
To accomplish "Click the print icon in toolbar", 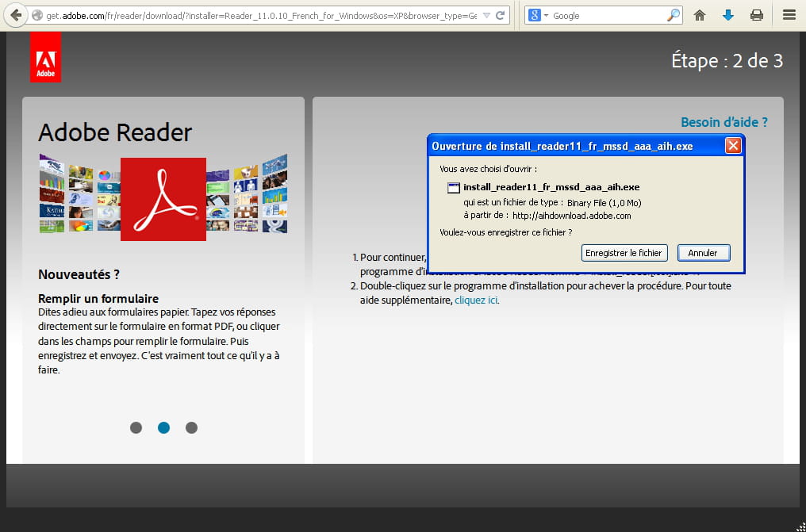I will coord(757,15).
